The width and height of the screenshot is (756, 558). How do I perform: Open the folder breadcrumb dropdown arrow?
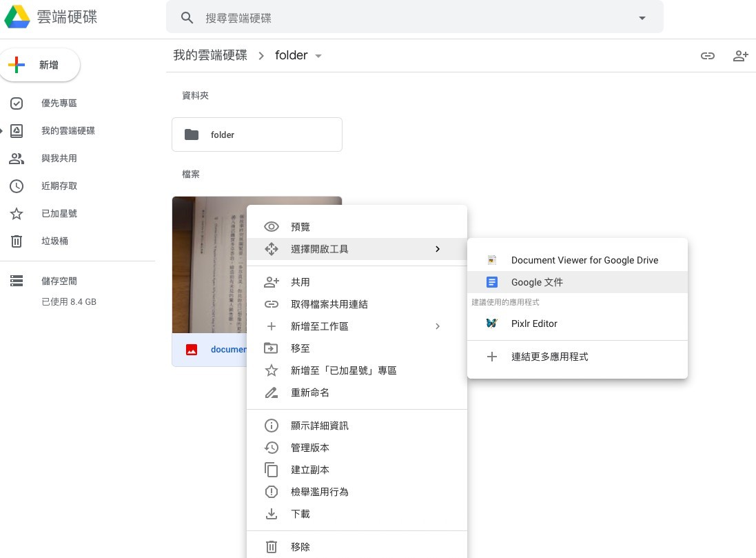[318, 56]
